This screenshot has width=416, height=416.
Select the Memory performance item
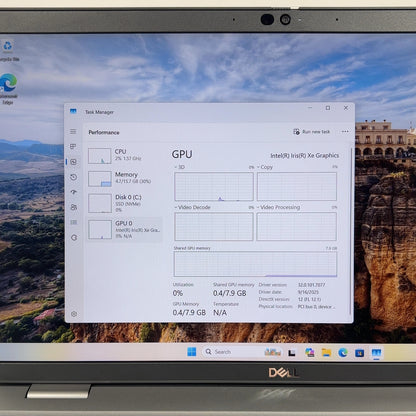pyautogui.click(x=125, y=178)
